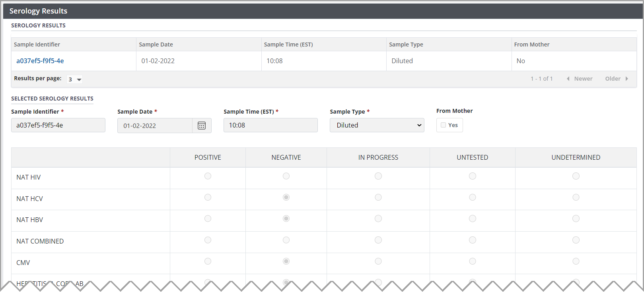This screenshot has width=644, height=292.
Task: Go to Older results page
Action: 617,79
